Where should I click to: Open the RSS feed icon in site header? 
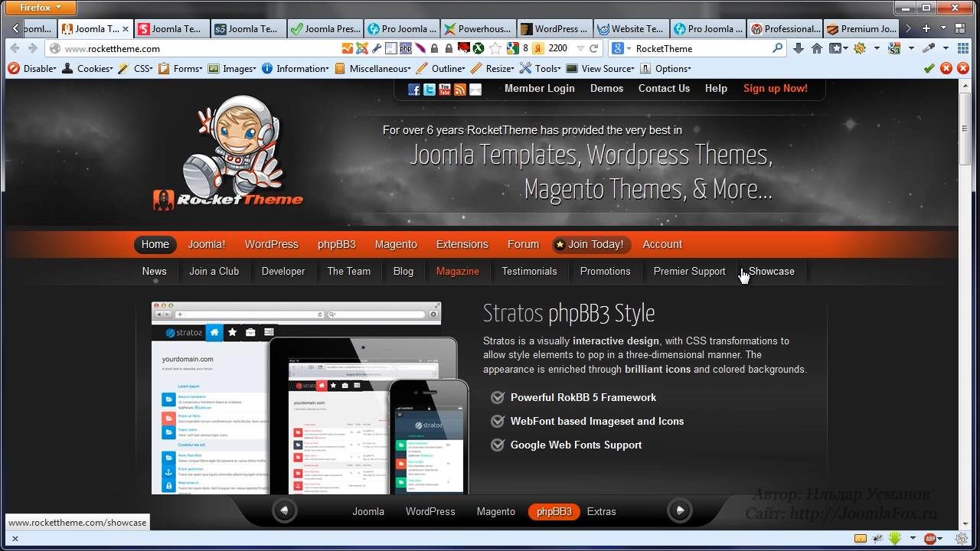click(x=460, y=90)
